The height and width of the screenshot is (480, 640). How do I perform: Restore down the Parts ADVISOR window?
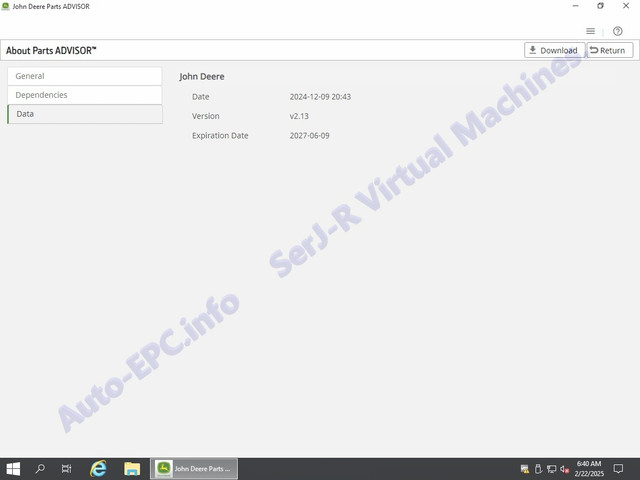tap(600, 6)
